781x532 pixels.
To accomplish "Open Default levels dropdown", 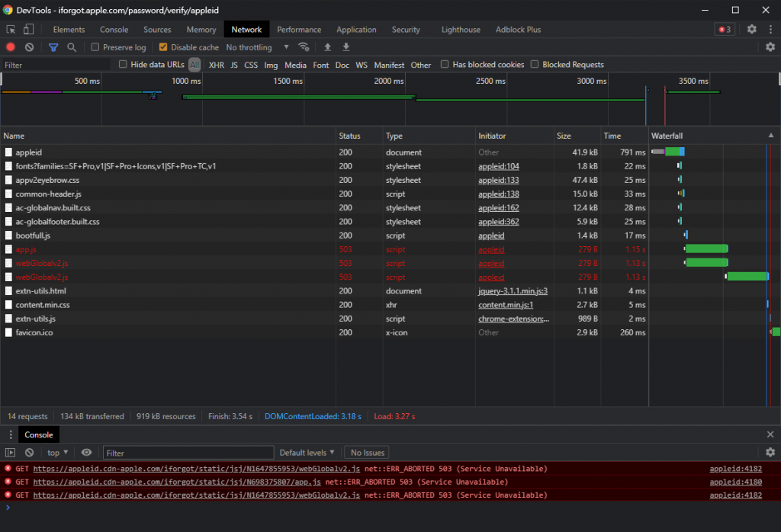I will point(307,453).
